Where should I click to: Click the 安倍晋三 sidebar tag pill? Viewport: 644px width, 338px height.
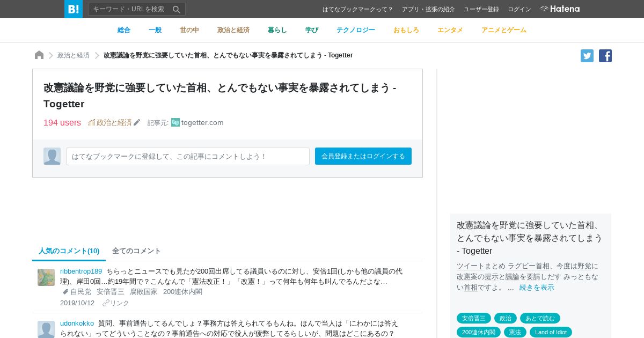474,318
